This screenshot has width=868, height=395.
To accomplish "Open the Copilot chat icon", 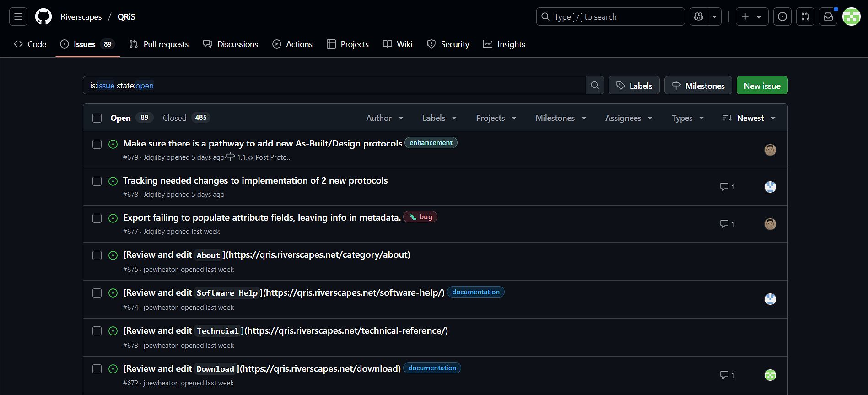I will coord(699,16).
